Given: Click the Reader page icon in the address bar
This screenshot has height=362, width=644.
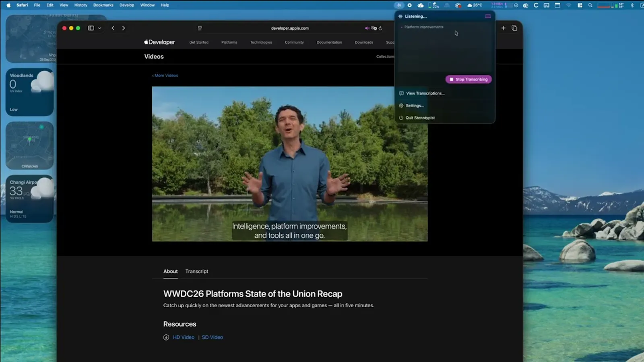Looking at the screenshot, I should point(200,28).
